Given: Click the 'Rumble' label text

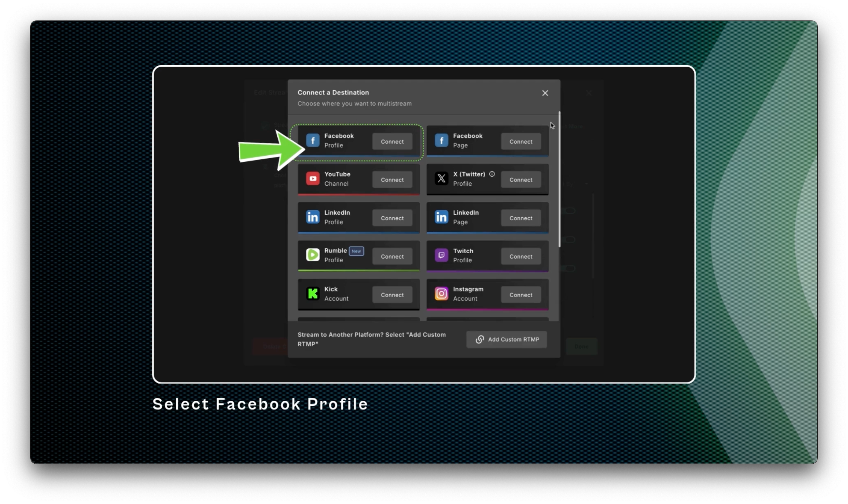Looking at the screenshot, I should 335,251.
